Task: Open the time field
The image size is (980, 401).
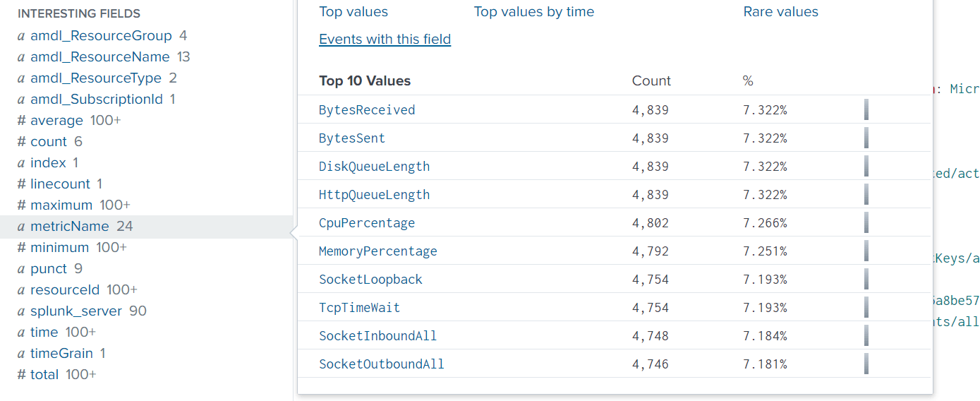Action: (44, 333)
